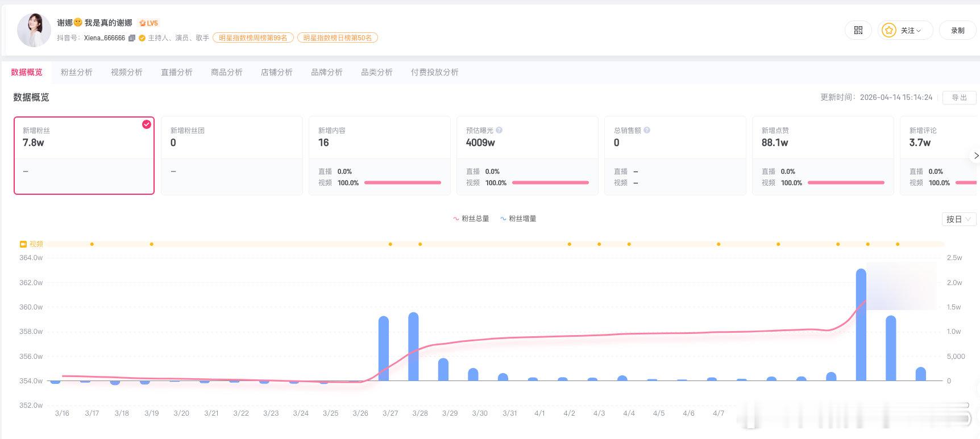Viewport: 980px width, 439px height.
Task: Copy the 抖音号 Xiena_666666 with the copy icon
Action: (x=132, y=38)
